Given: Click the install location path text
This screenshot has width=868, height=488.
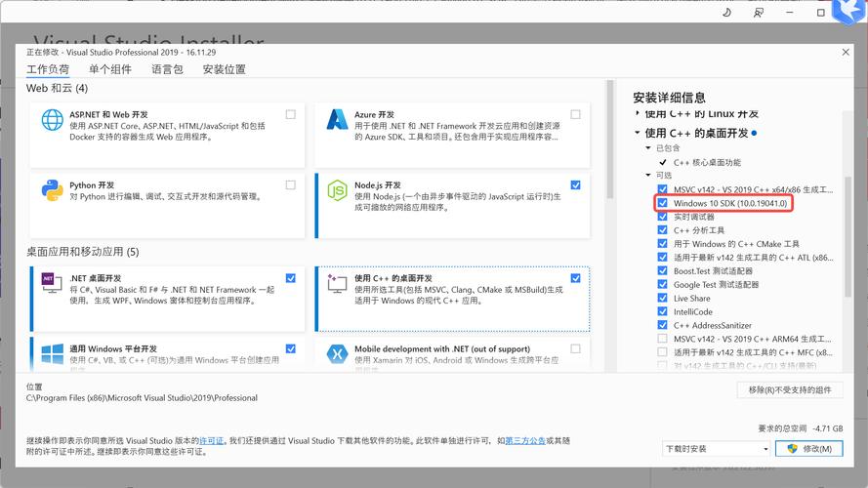Looking at the screenshot, I should [142, 398].
